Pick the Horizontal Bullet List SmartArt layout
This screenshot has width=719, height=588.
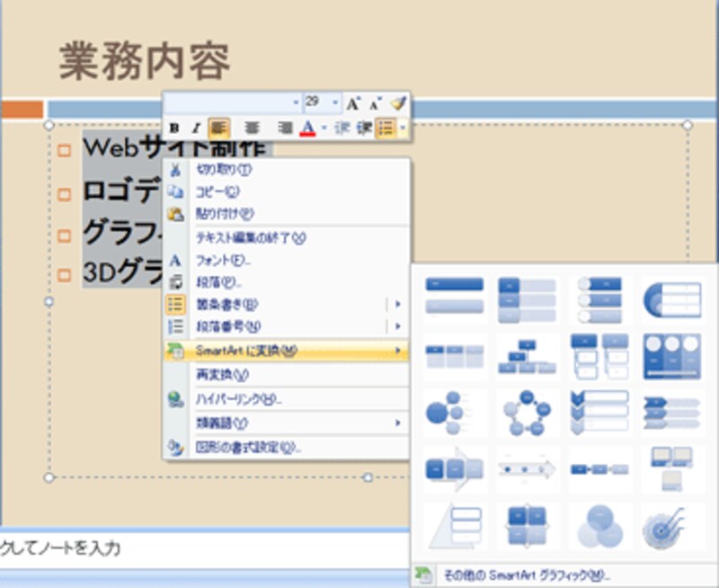455,356
